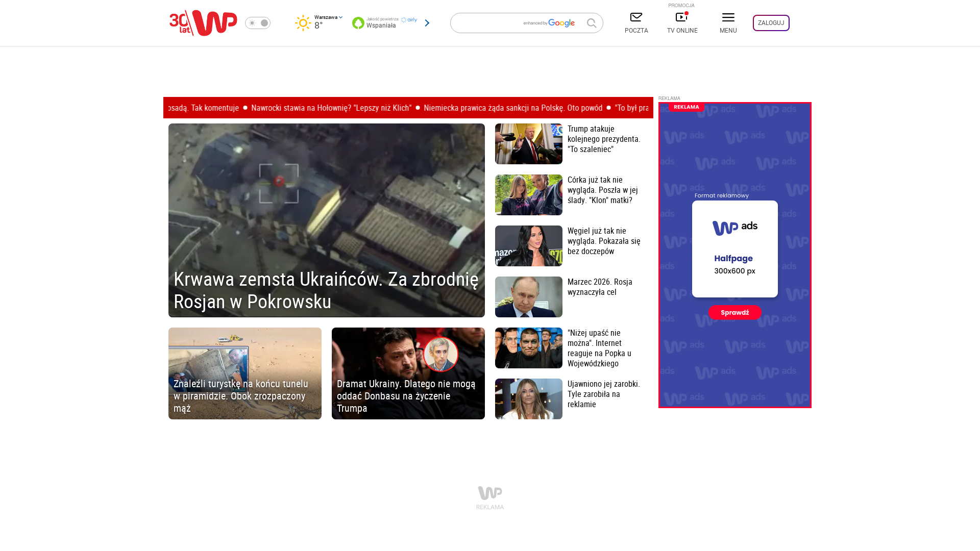Open the pyramid tourist story tile
This screenshot has width=980, height=551.
245,373
